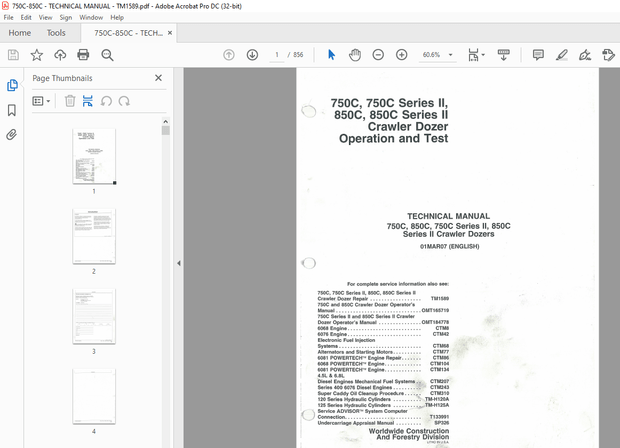
Task: Rotate page counterclockwise
Action: pyautogui.click(x=106, y=101)
